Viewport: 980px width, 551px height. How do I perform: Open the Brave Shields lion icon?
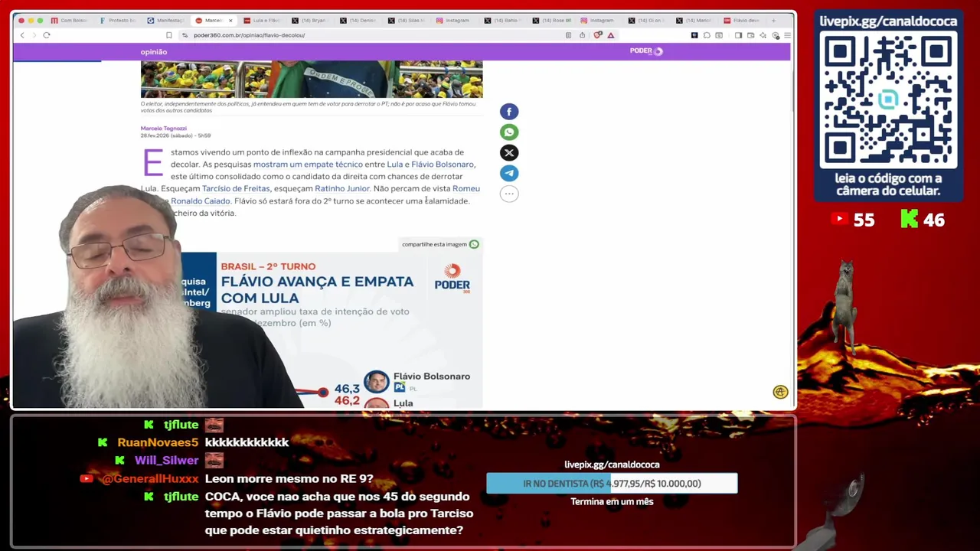598,35
